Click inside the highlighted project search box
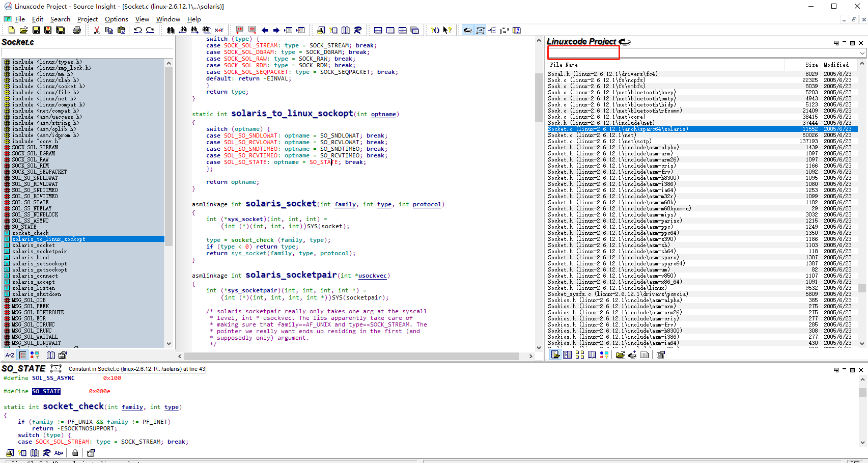Viewport: 868px width, 463px height. (x=582, y=52)
